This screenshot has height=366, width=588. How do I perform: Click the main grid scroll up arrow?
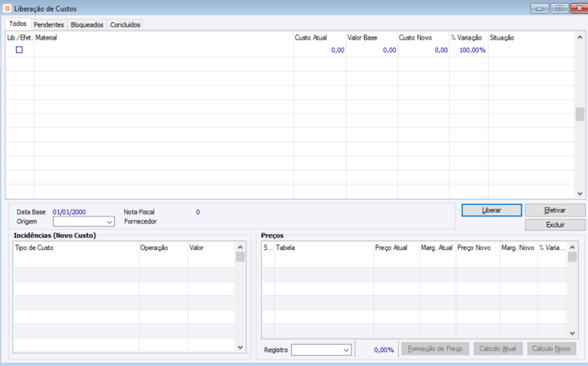pos(580,37)
